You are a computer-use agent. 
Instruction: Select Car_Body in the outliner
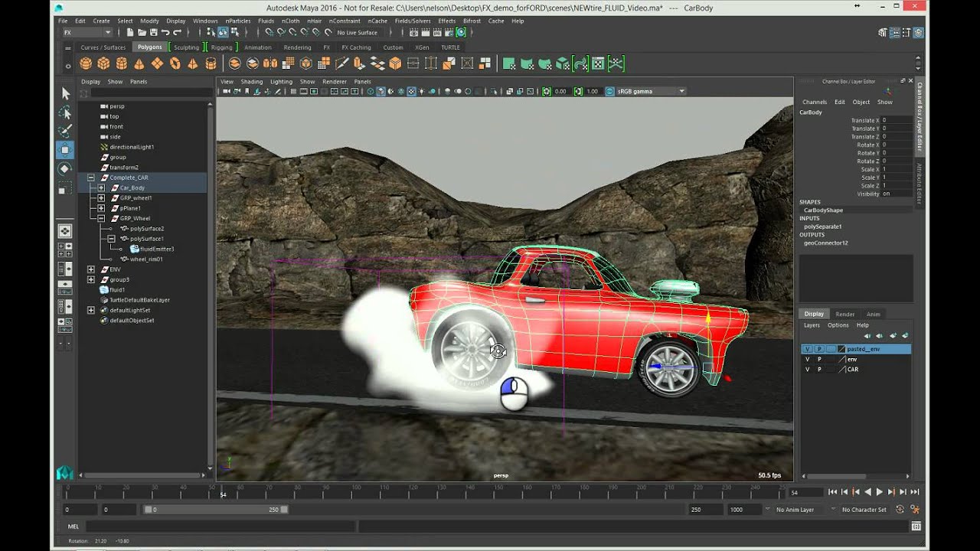coord(132,187)
